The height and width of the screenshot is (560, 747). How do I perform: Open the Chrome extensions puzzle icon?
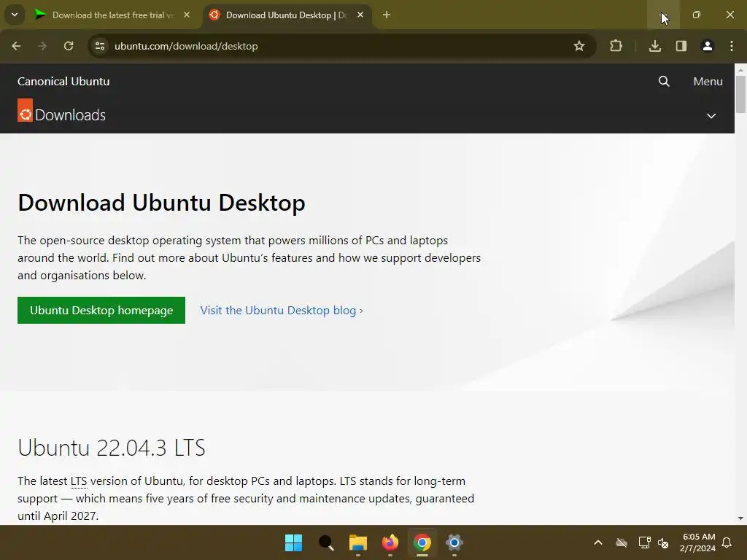pos(616,46)
